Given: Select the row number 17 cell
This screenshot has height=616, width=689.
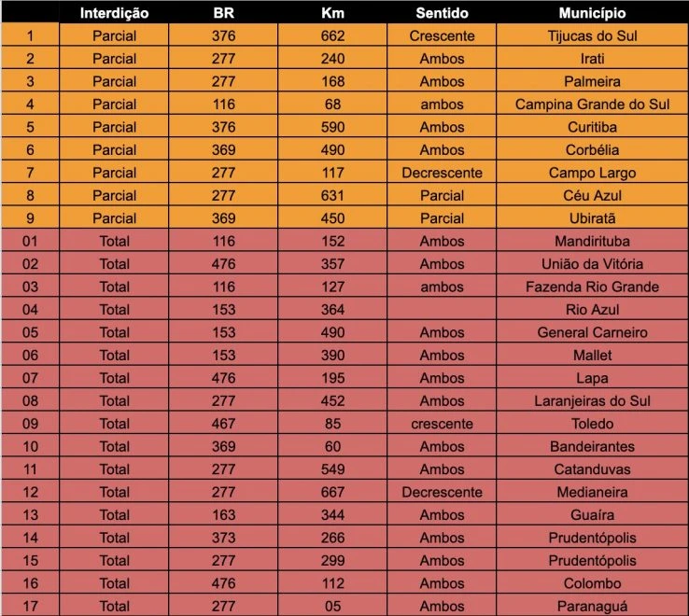Looking at the screenshot, I should point(31,607).
